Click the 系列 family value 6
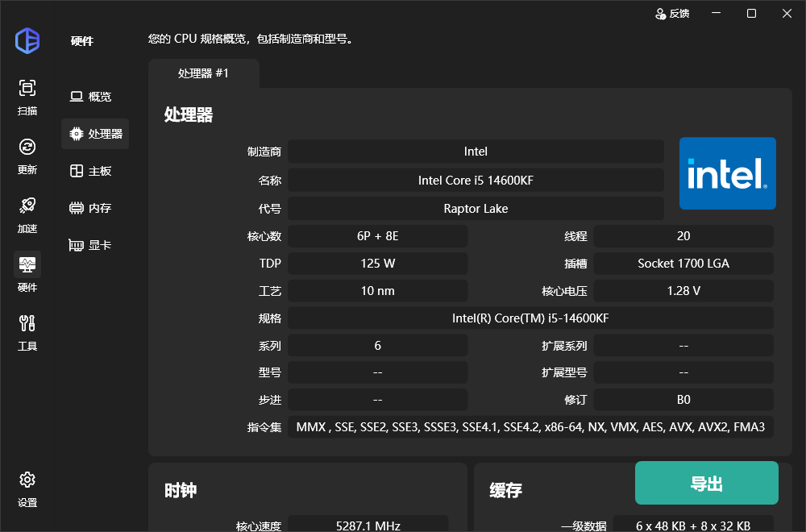Viewport: 806px width, 532px height. coord(378,346)
